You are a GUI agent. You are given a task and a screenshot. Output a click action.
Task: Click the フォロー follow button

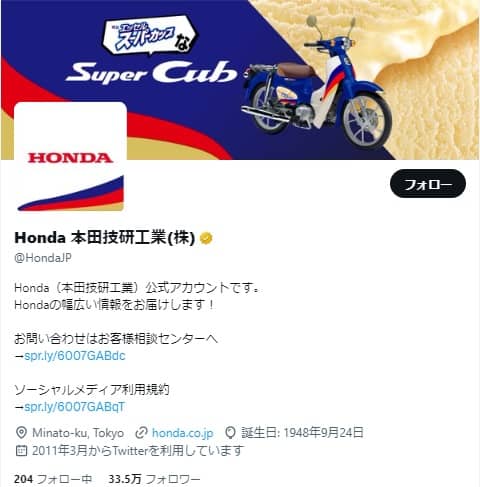(428, 184)
